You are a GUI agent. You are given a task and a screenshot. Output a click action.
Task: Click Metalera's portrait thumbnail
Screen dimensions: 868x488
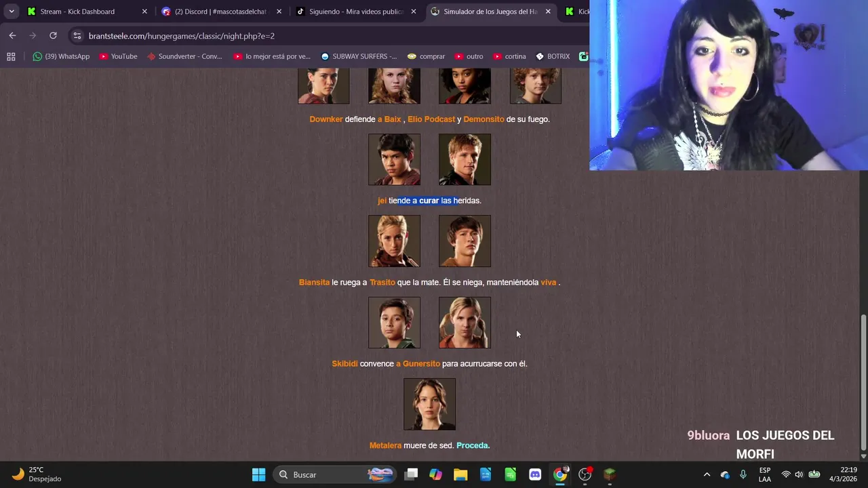tap(429, 404)
